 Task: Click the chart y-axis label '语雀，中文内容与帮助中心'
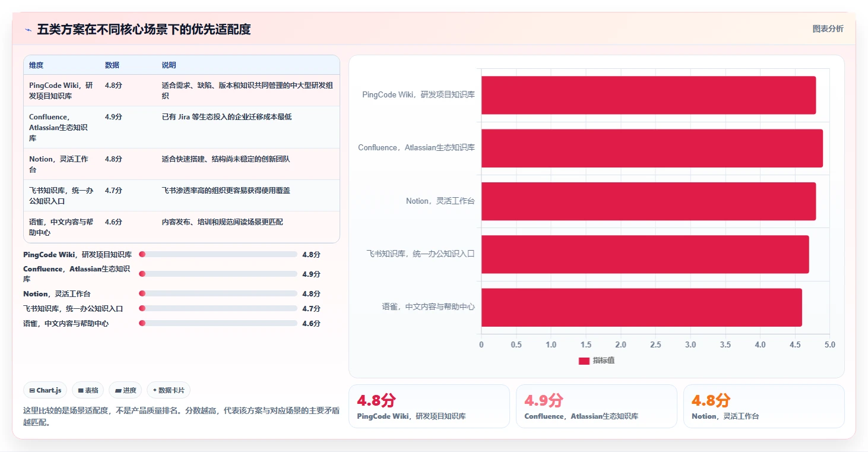pyautogui.click(x=428, y=307)
